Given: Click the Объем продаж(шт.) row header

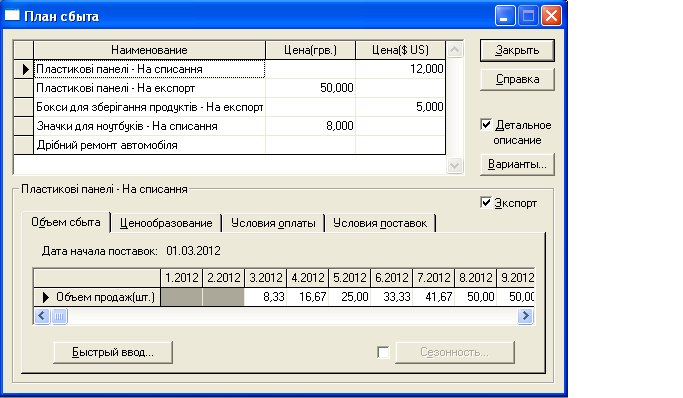Looking at the screenshot, I should [x=97, y=297].
